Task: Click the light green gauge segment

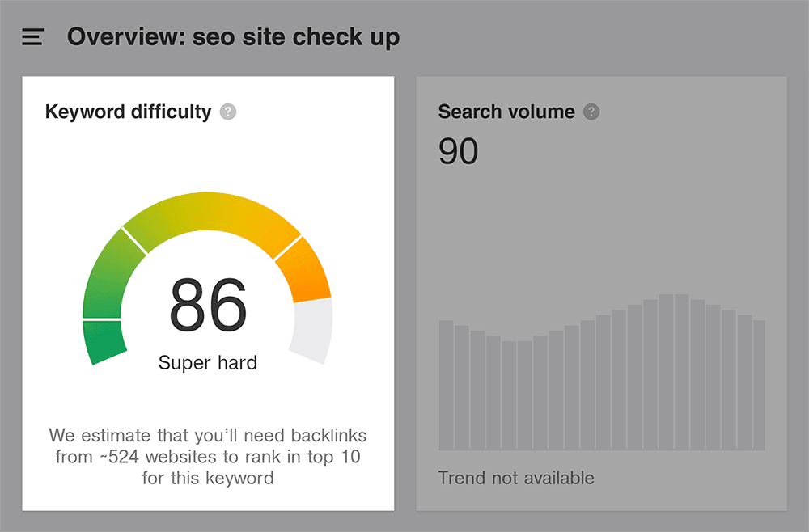Action: pos(109,273)
